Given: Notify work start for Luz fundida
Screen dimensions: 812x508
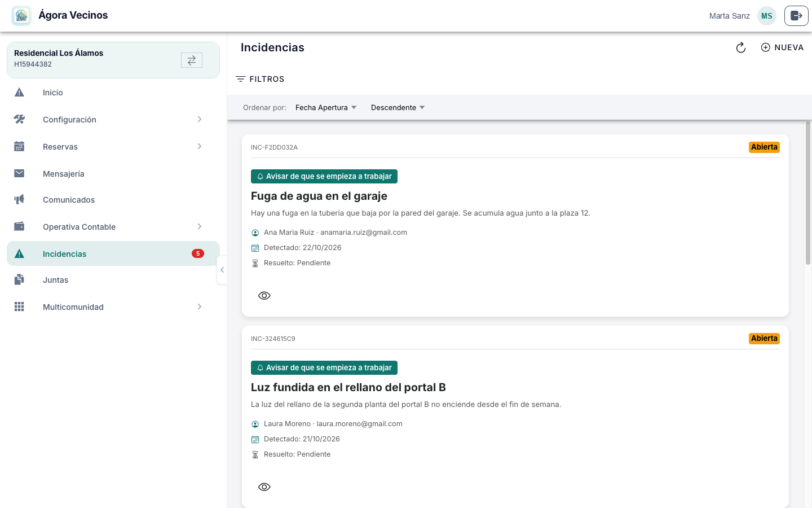Looking at the screenshot, I should pos(324,368).
